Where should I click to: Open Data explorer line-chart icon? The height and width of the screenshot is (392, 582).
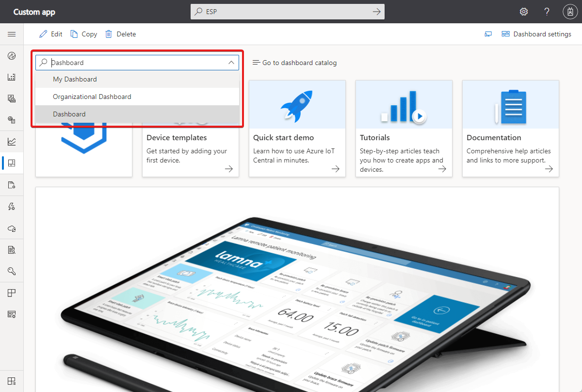(x=12, y=142)
